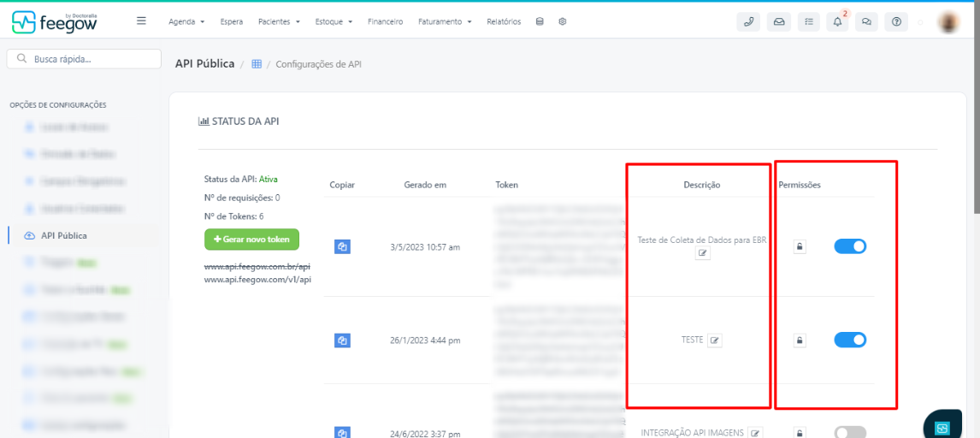Open the Financeiro menu item
The height and width of the screenshot is (438, 980).
[x=385, y=21]
